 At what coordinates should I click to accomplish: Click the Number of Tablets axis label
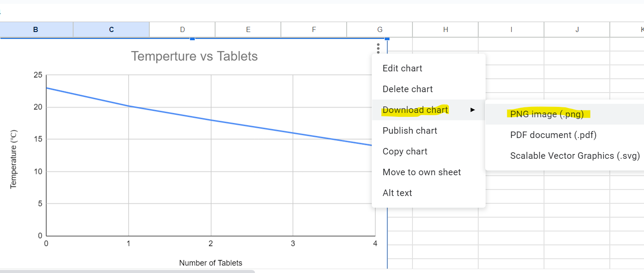pos(210,263)
